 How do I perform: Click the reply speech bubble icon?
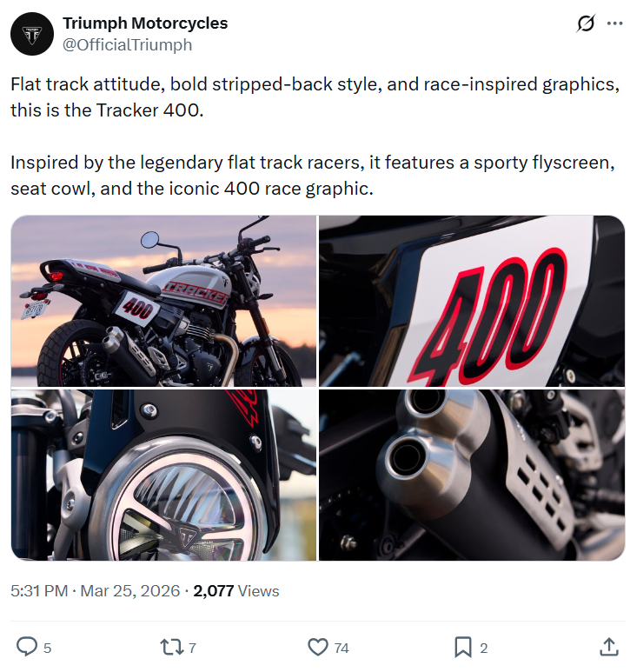coord(28,647)
